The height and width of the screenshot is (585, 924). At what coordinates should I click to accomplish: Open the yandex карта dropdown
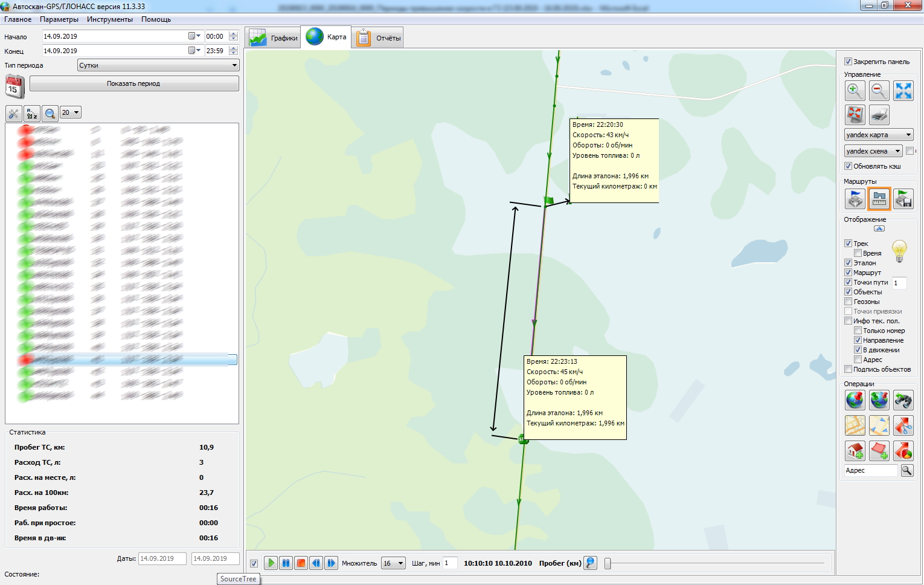click(878, 135)
